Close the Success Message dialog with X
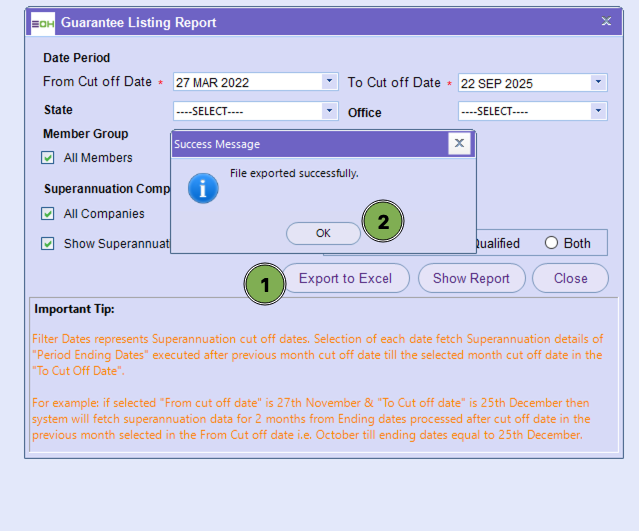 459,143
